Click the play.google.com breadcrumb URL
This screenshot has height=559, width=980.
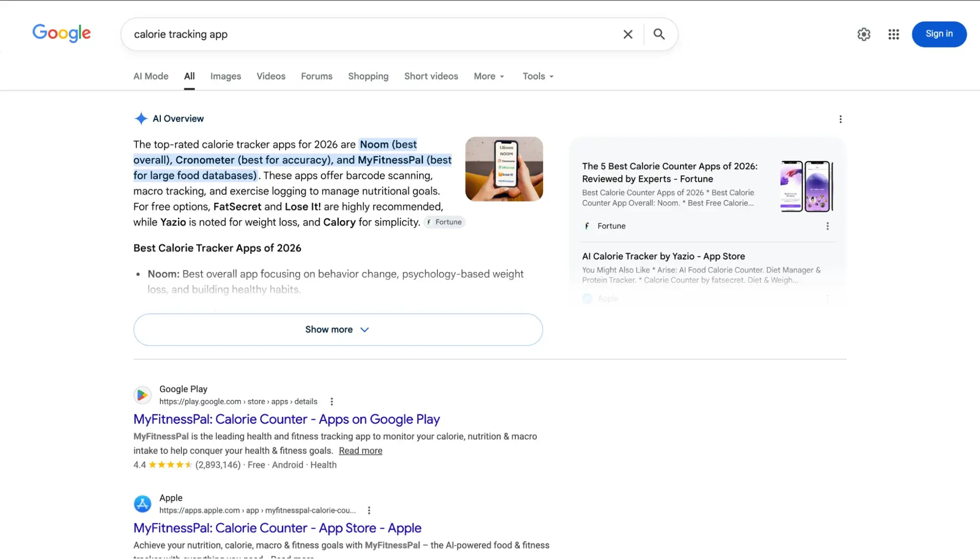click(x=238, y=402)
